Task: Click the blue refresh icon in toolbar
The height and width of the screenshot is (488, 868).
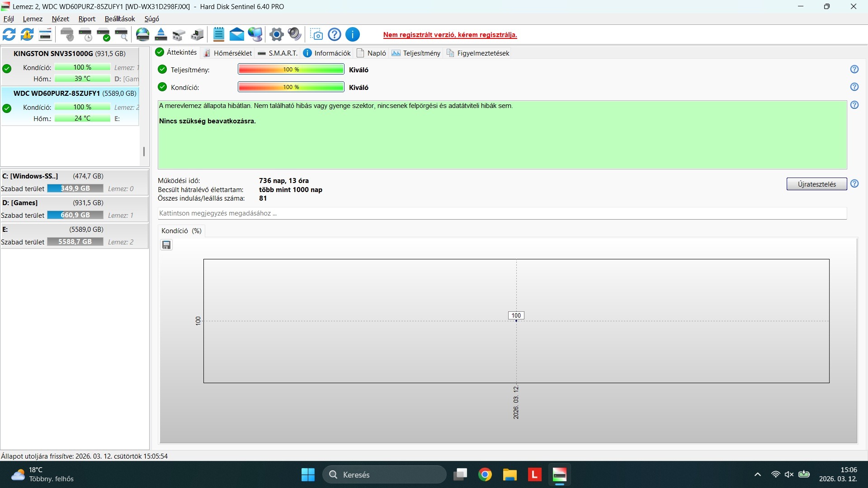Action: pos(9,34)
